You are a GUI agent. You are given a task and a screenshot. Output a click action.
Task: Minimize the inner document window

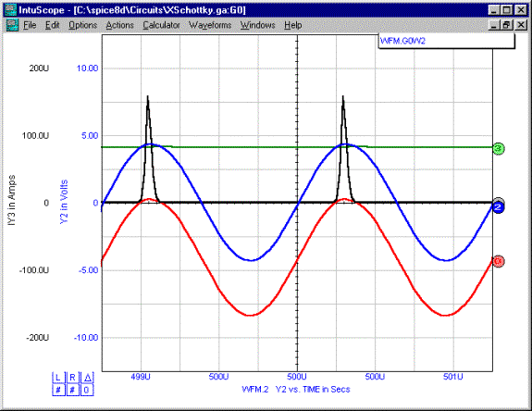[495, 25]
